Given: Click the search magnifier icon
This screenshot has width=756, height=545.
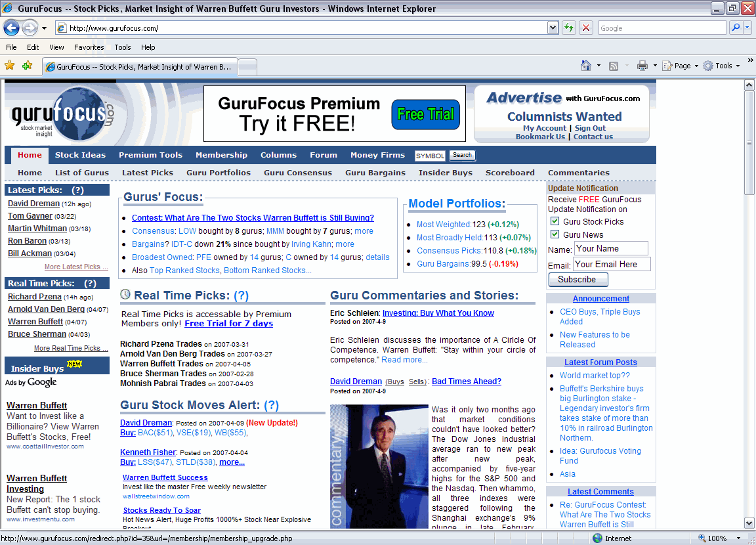Looking at the screenshot, I should [736, 28].
